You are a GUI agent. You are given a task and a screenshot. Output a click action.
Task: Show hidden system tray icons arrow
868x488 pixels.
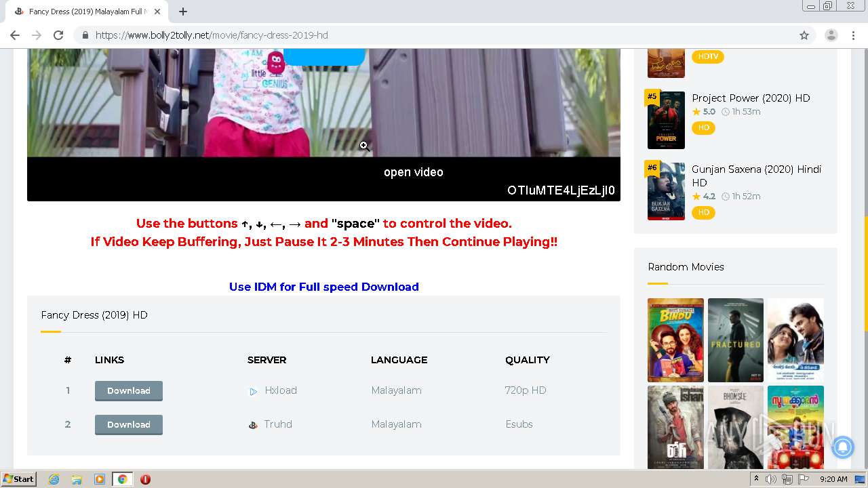tap(757, 479)
